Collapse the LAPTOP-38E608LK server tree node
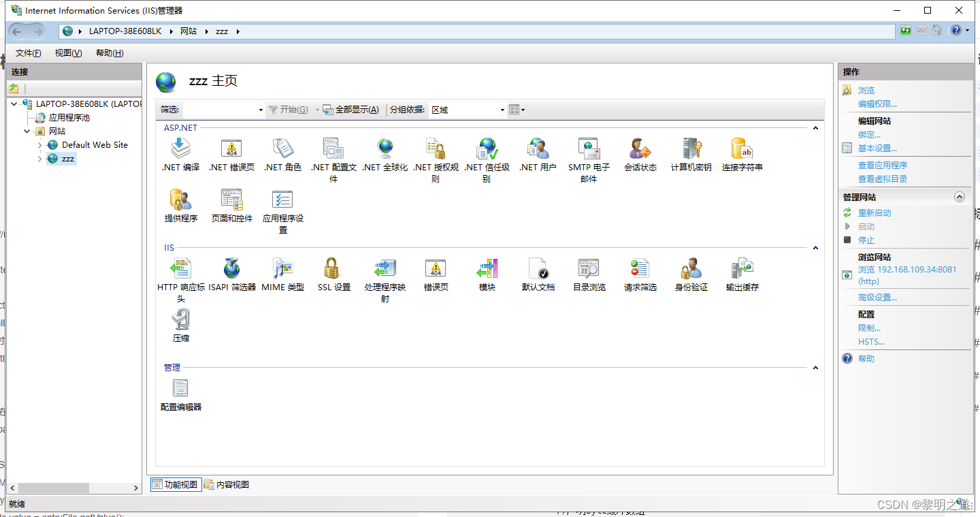 click(14, 104)
